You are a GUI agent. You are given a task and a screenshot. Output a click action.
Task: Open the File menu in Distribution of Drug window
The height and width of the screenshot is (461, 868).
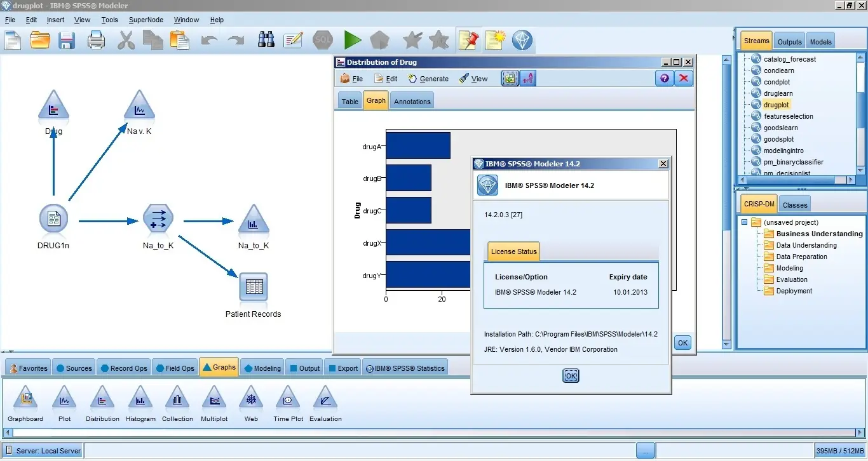[x=351, y=79]
